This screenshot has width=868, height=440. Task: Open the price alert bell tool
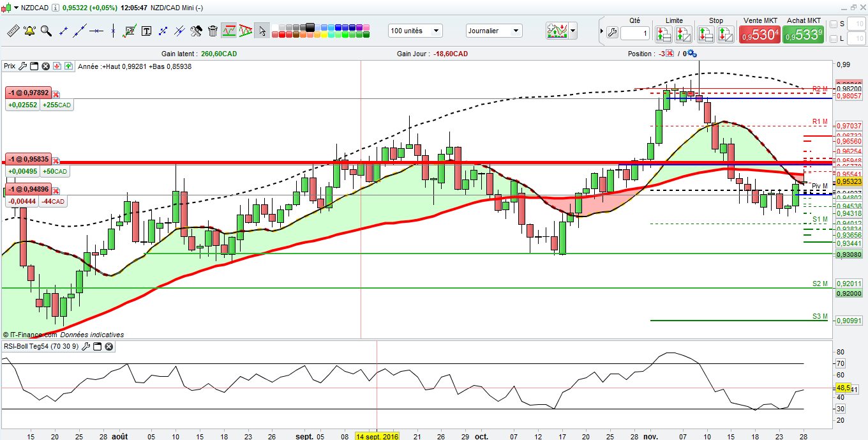(29, 31)
